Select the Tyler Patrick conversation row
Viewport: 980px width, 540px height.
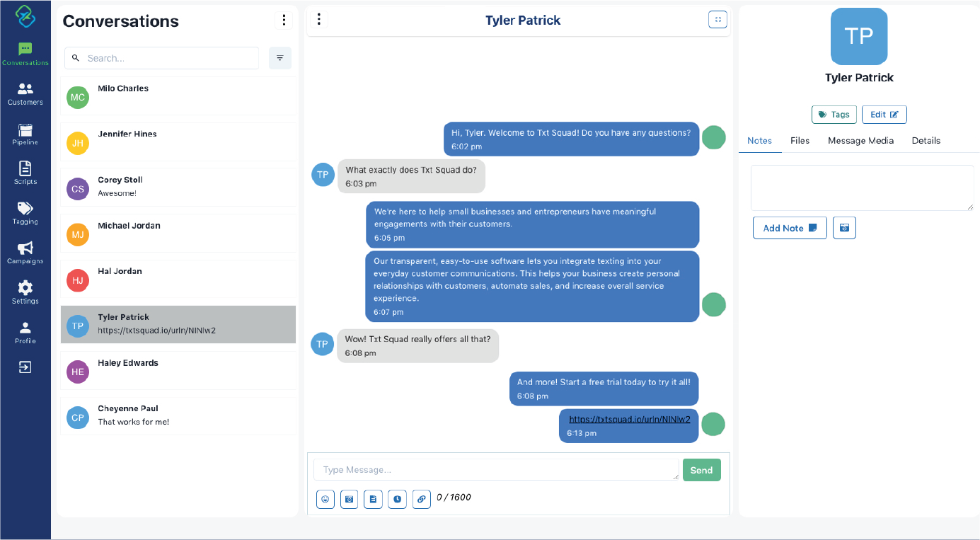[178, 325]
